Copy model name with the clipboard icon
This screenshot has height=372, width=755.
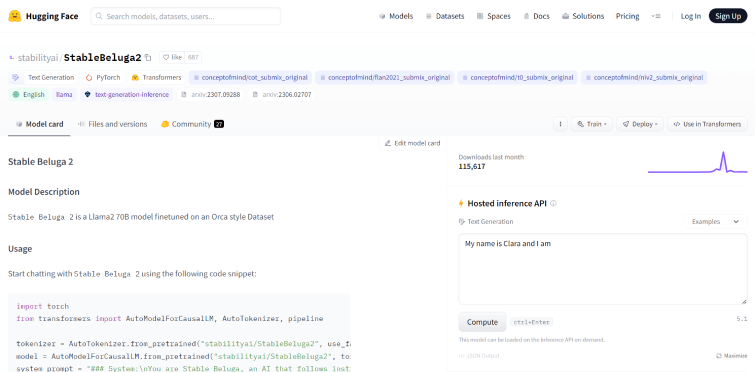click(148, 58)
